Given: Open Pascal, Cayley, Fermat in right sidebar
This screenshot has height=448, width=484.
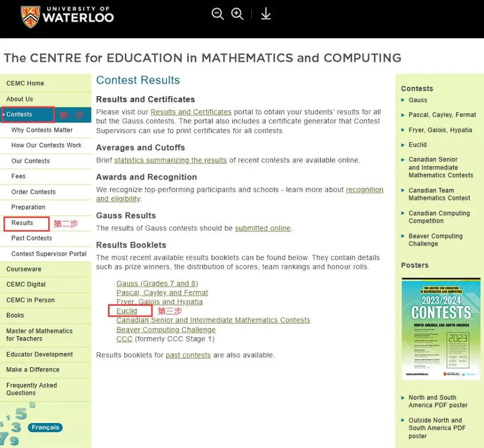Looking at the screenshot, I should pyautogui.click(x=442, y=115).
